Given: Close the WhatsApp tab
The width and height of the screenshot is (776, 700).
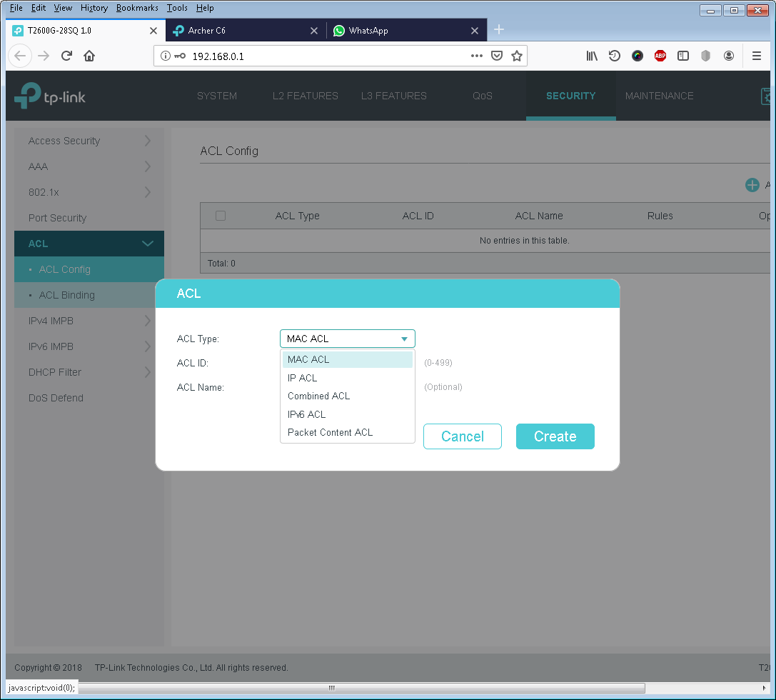Looking at the screenshot, I should pos(475,31).
